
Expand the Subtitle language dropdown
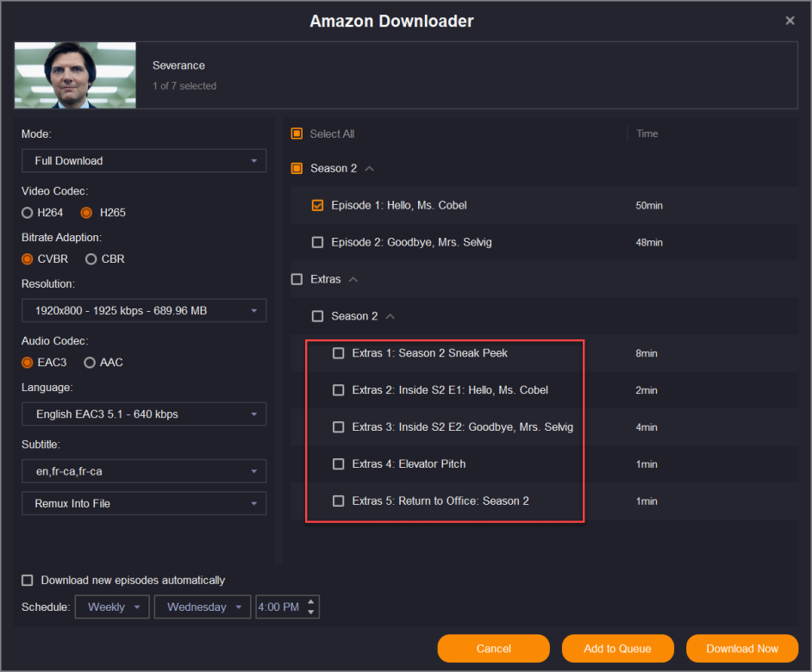(x=144, y=472)
